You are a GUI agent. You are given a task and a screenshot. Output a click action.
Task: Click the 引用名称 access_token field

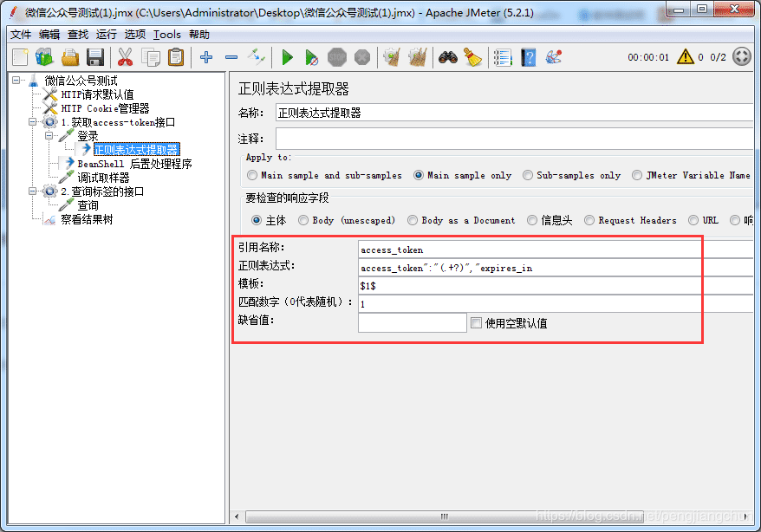click(x=556, y=250)
